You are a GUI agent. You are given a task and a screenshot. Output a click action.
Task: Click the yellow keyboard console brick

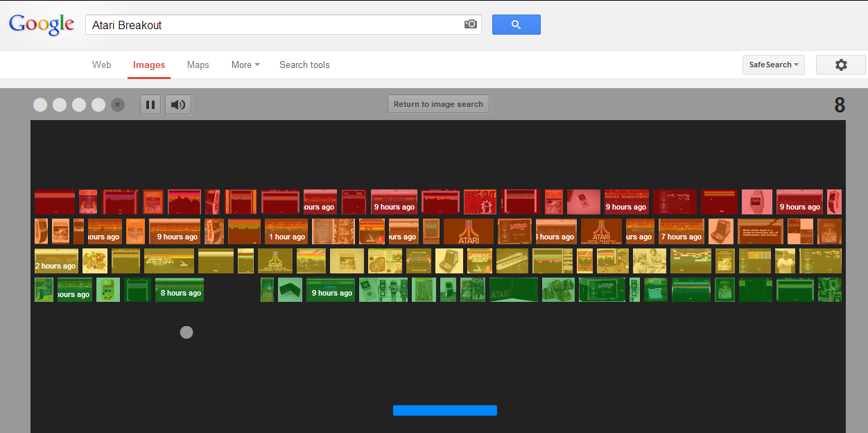512,261
